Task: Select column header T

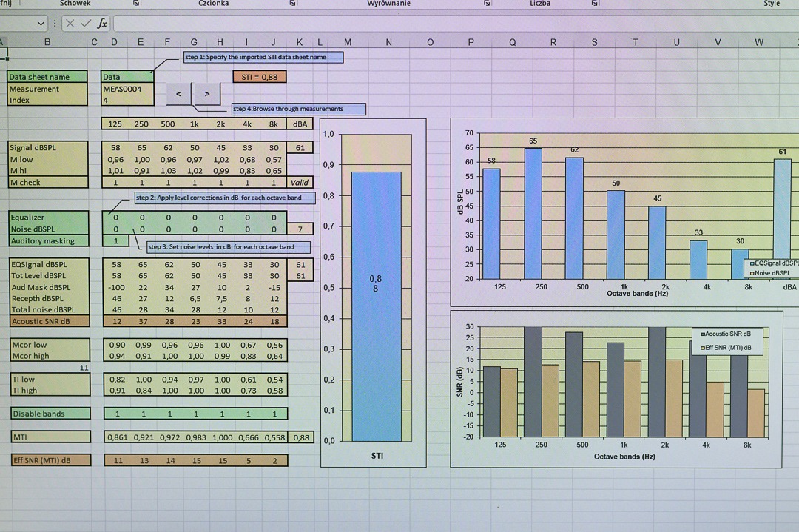Action: [636, 42]
